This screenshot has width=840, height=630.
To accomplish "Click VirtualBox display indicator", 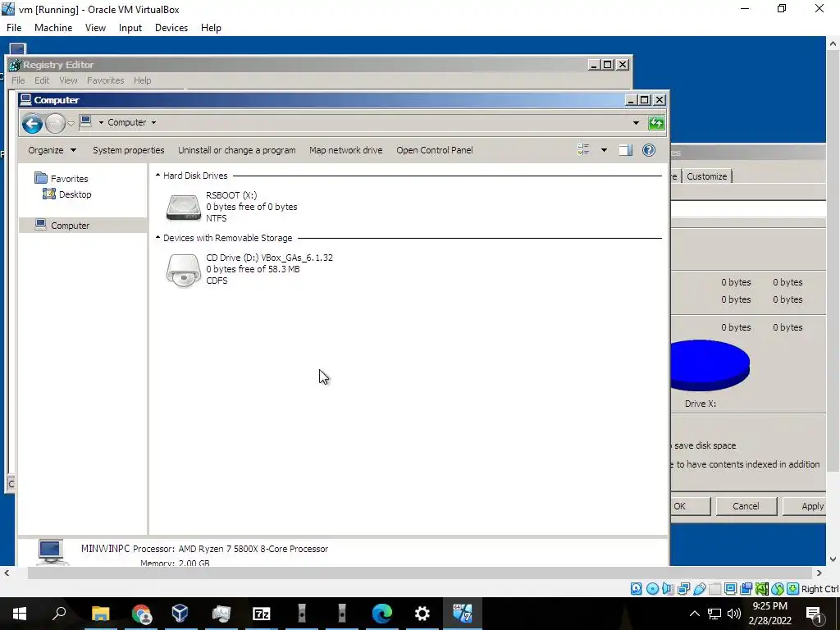I will (x=730, y=589).
